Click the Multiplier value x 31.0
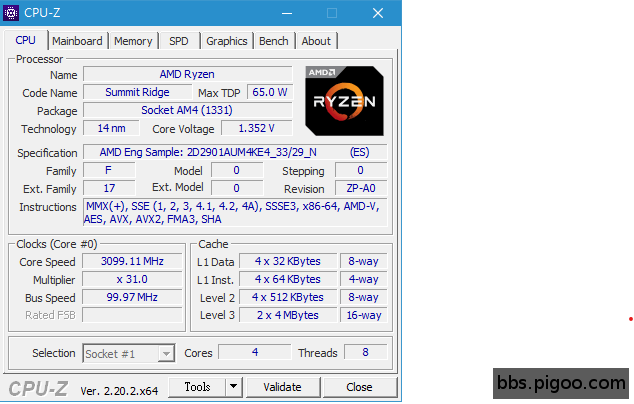 tap(132, 279)
